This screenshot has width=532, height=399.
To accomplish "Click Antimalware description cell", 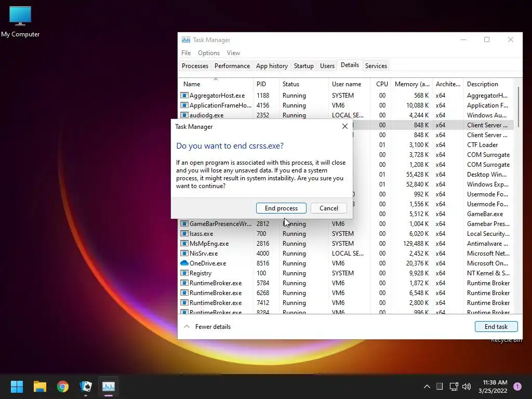I will [487, 243].
